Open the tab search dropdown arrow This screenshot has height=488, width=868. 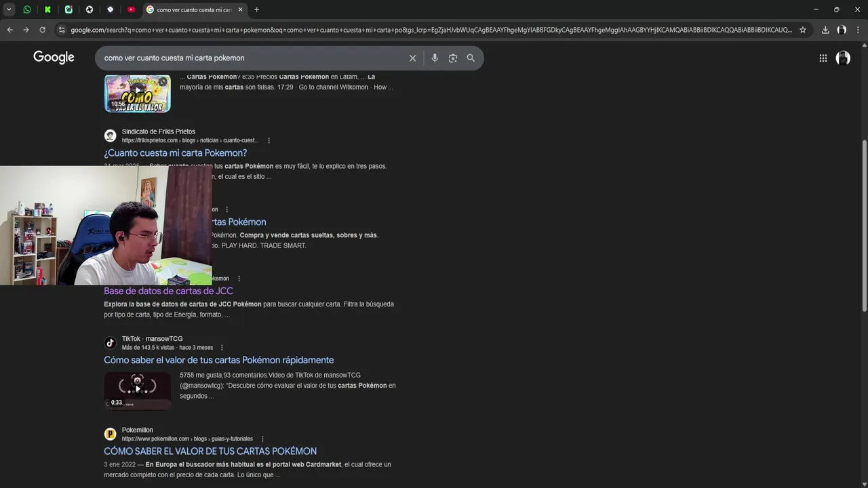[9, 9]
